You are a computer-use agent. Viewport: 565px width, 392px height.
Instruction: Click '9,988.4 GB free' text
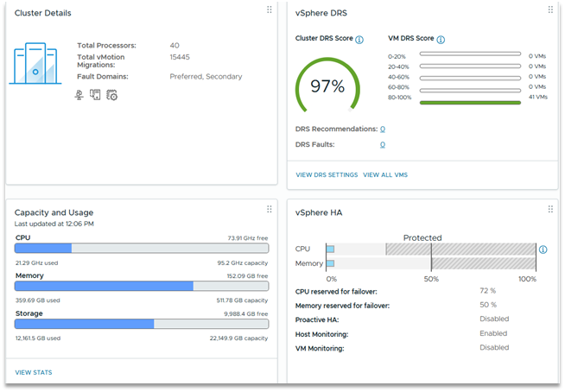(x=245, y=313)
